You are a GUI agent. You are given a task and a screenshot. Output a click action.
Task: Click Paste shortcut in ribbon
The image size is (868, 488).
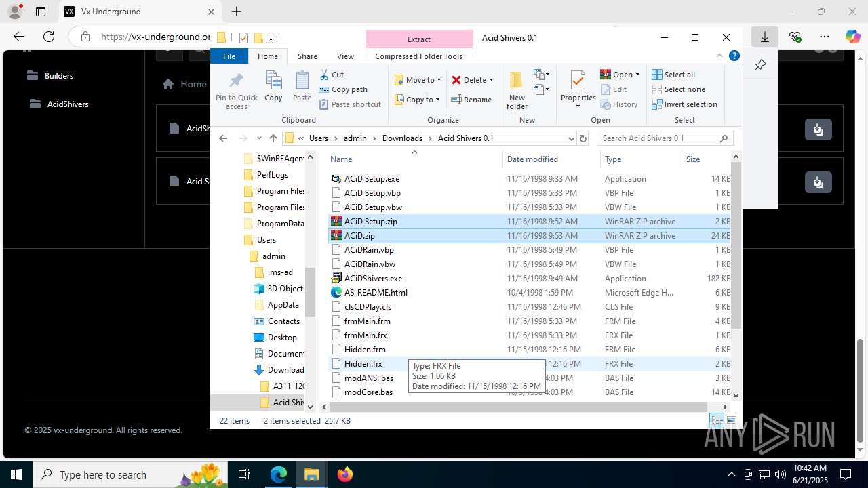tap(350, 104)
